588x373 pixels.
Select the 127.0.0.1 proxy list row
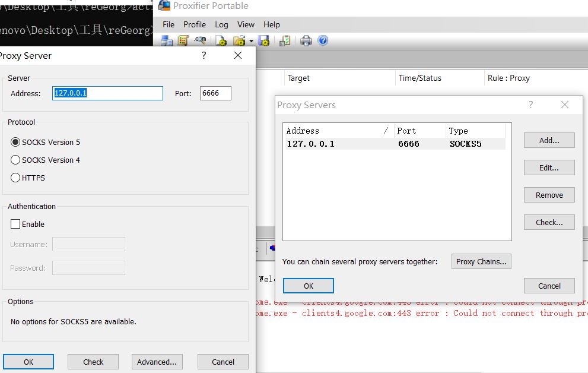click(x=395, y=144)
